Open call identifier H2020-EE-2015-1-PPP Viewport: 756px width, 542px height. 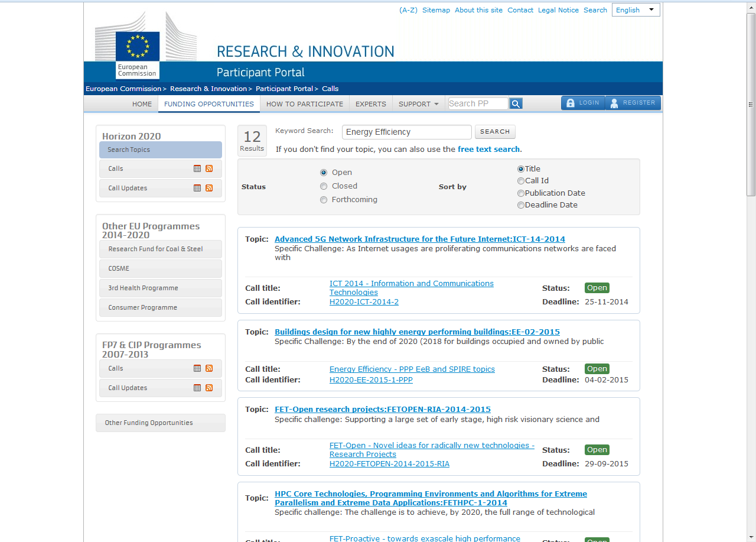coord(371,380)
